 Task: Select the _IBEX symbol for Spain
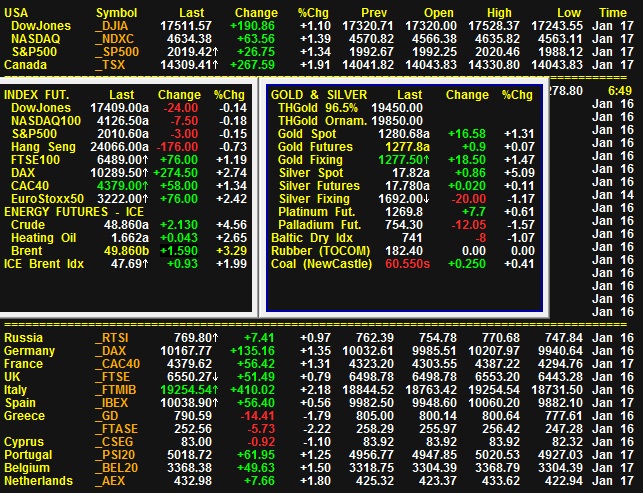pyautogui.click(x=111, y=403)
